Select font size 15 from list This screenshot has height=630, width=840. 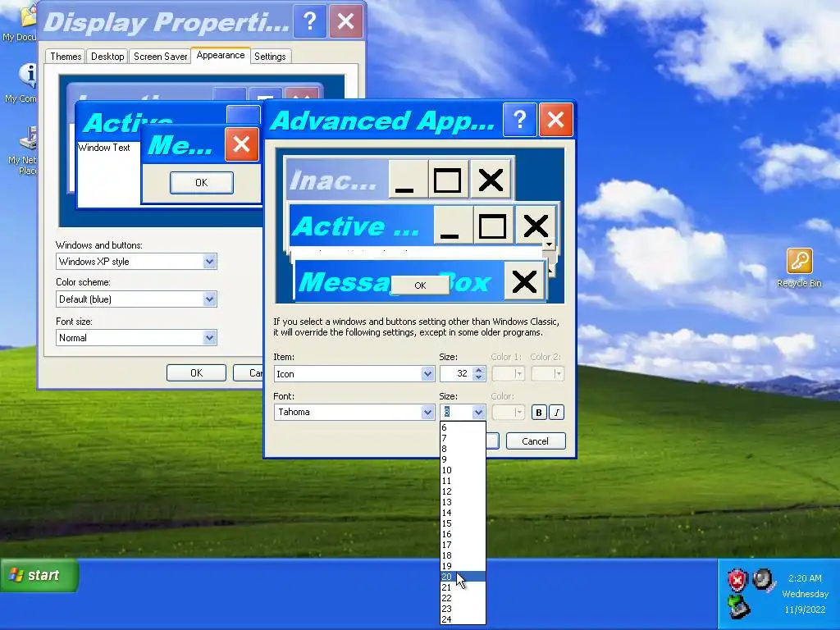(463, 523)
